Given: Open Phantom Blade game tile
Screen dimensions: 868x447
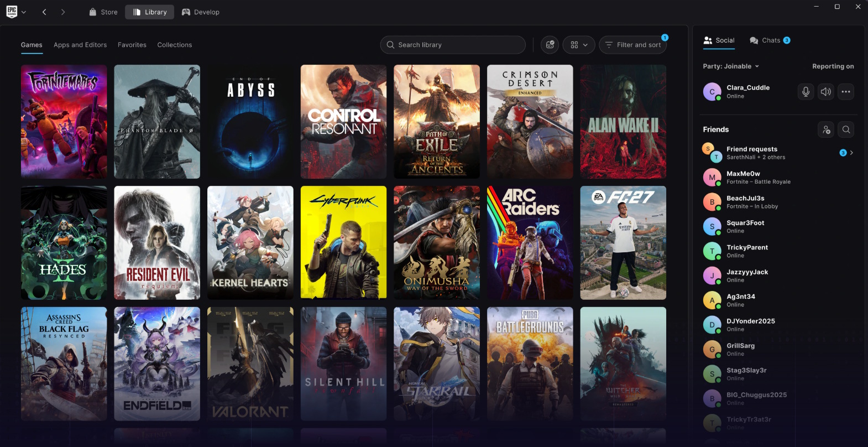Looking at the screenshot, I should pyautogui.click(x=157, y=122).
